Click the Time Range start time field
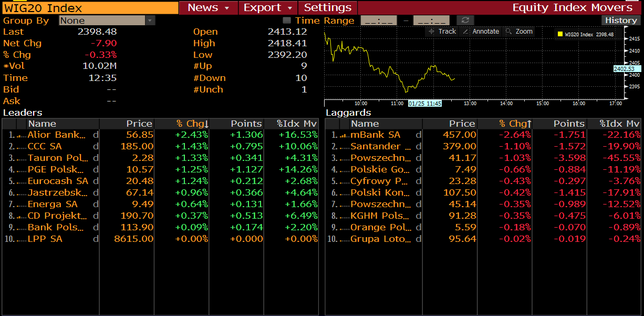This screenshot has height=316, width=644. coord(379,21)
